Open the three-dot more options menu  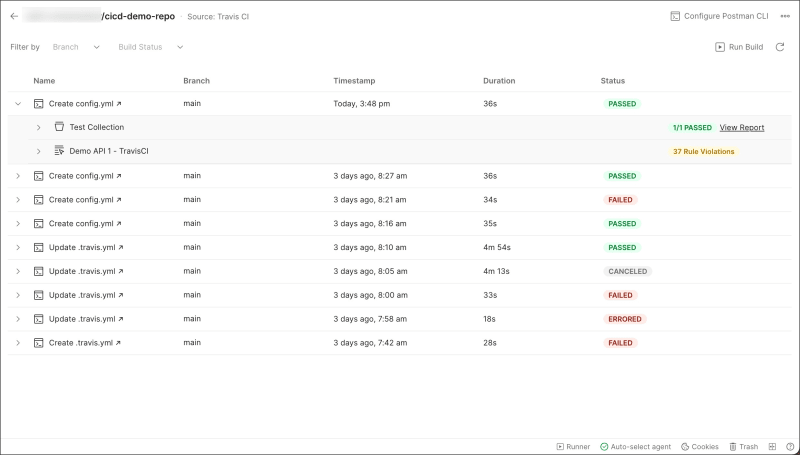[785, 16]
